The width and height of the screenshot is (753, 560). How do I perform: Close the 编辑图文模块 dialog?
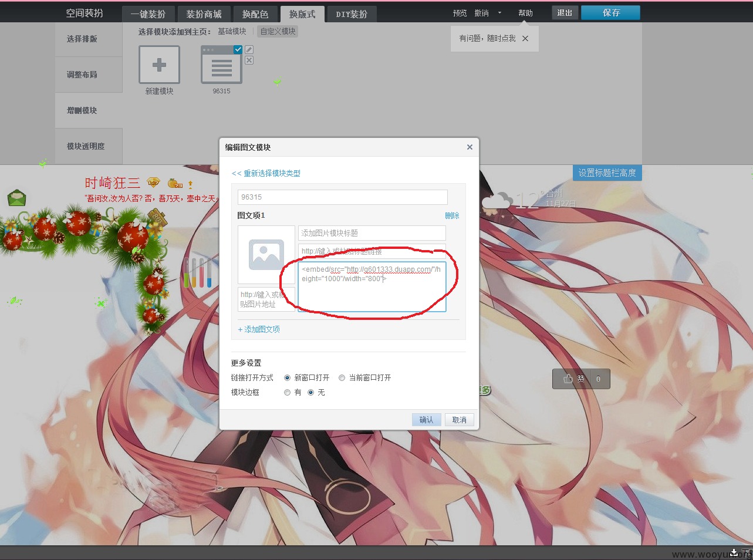(470, 147)
